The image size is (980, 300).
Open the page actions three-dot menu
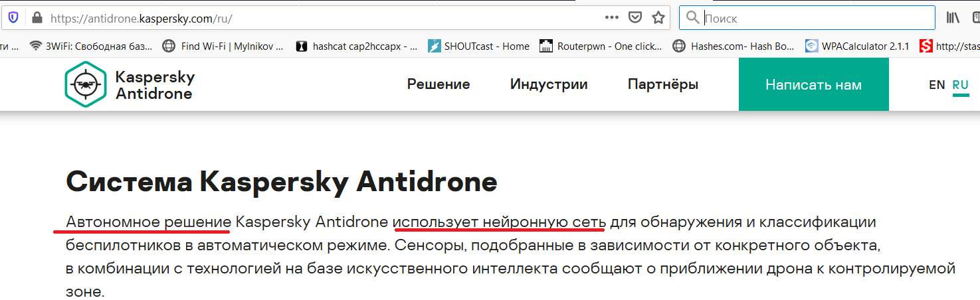tap(612, 18)
